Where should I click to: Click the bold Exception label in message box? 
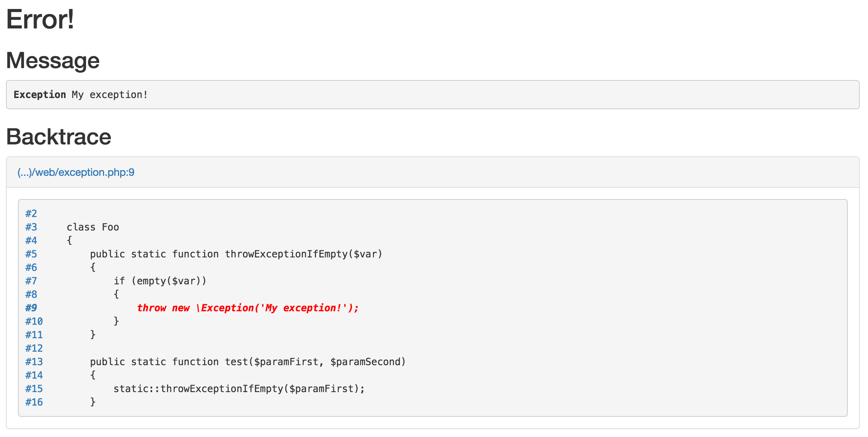pyautogui.click(x=40, y=95)
